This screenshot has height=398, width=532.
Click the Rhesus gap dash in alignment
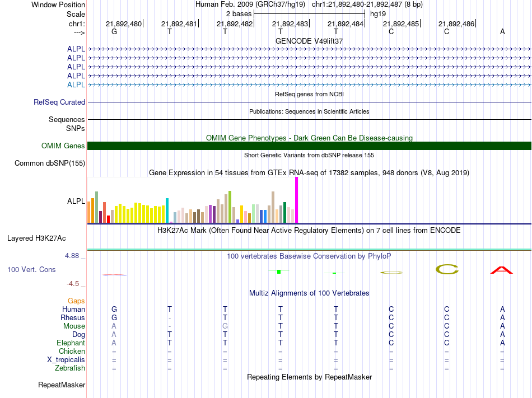click(x=170, y=318)
